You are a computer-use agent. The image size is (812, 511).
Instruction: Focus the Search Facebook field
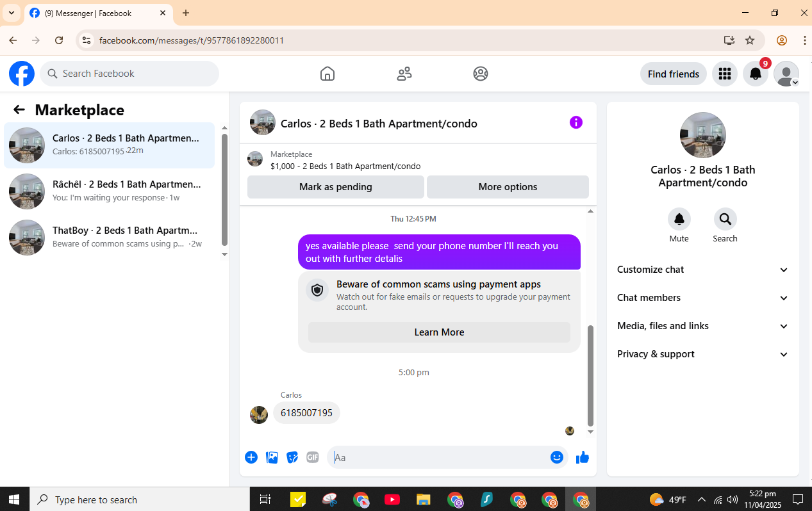[x=129, y=74]
